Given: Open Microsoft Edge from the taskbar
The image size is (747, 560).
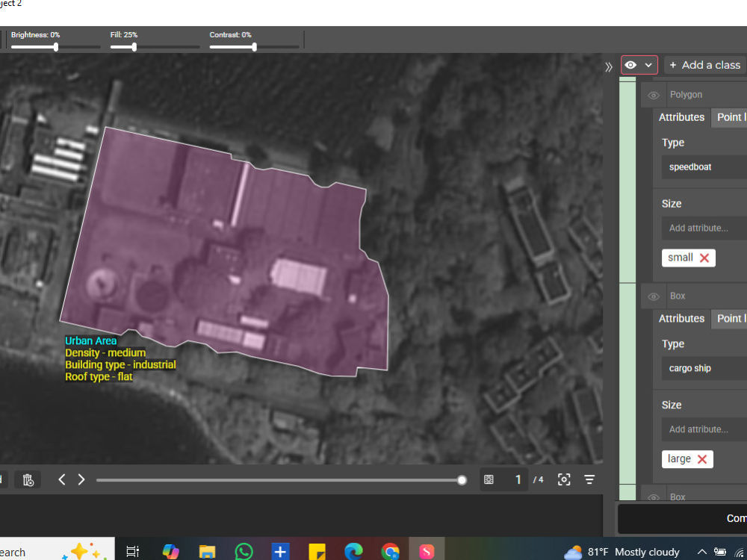Looking at the screenshot, I should tap(353, 552).
